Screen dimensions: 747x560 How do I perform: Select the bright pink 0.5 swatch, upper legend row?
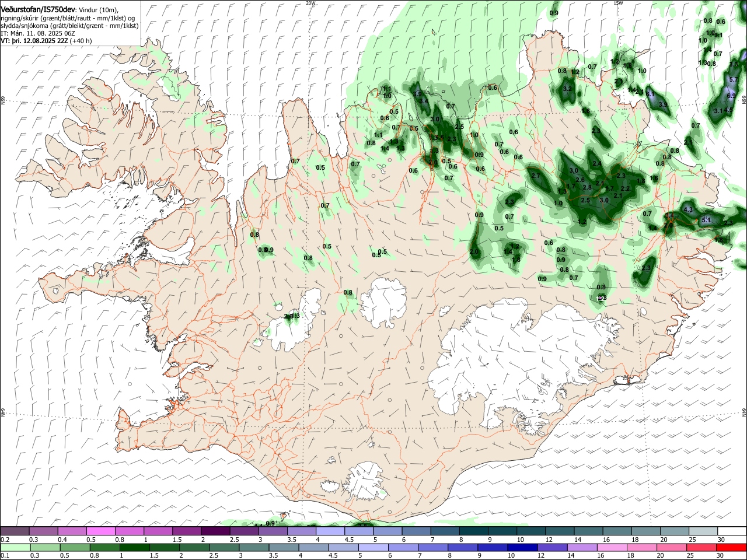pyautogui.click(x=101, y=531)
